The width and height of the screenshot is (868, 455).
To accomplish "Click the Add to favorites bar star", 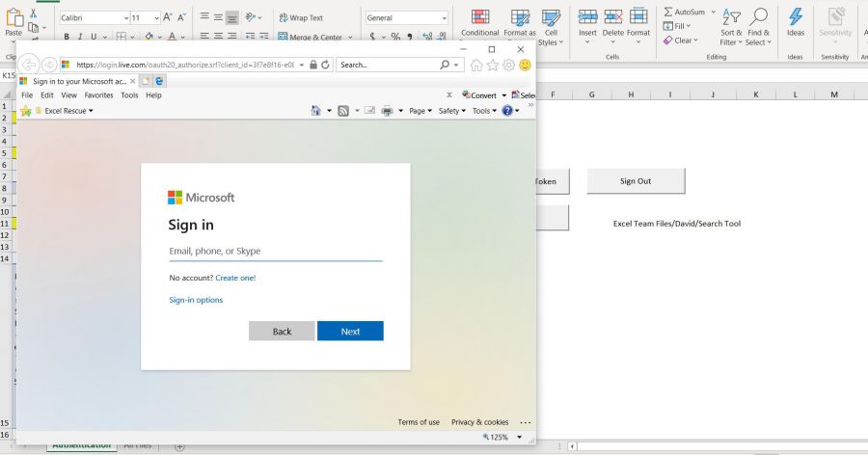I will pos(25,111).
